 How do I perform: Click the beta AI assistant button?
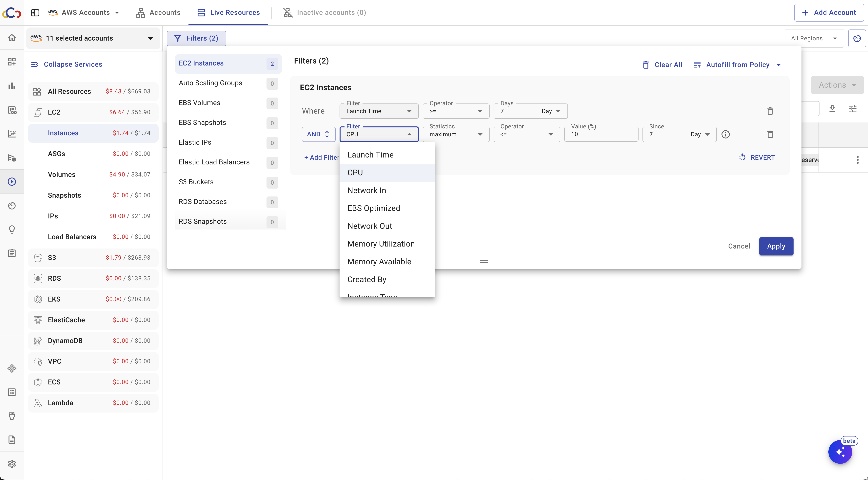click(840, 452)
